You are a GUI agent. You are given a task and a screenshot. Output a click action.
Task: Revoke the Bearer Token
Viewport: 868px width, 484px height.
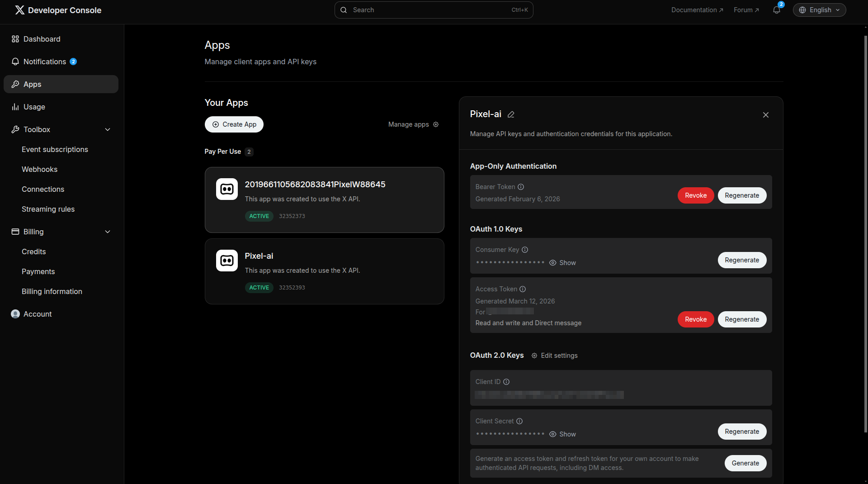tap(696, 195)
